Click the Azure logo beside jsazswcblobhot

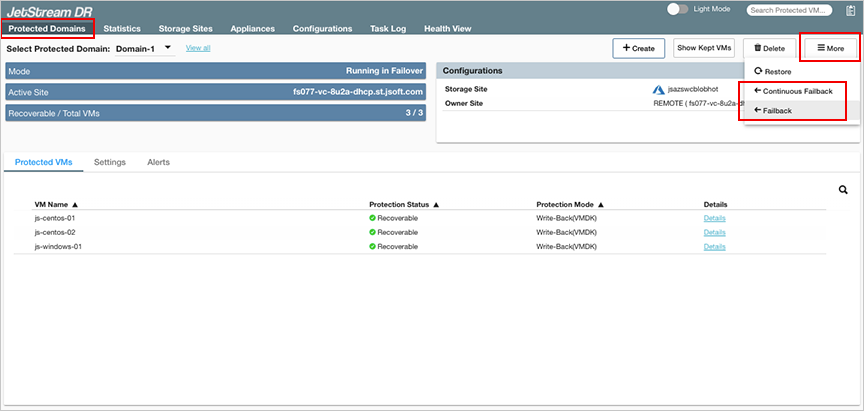click(658, 89)
